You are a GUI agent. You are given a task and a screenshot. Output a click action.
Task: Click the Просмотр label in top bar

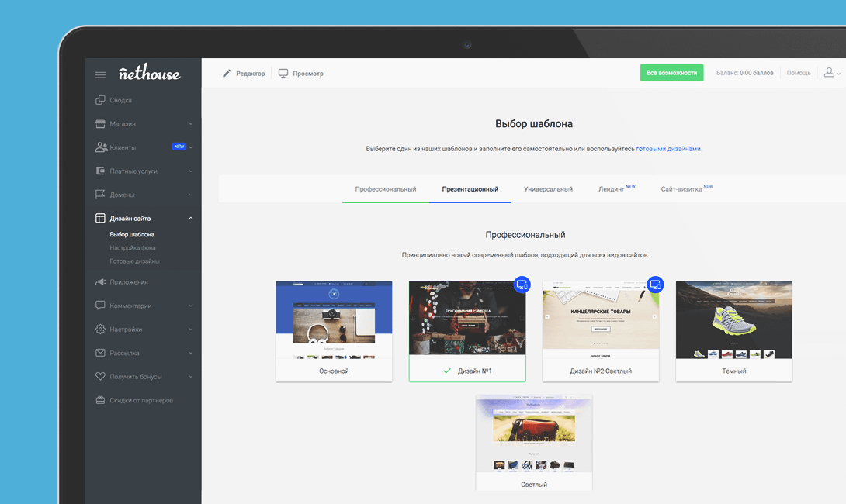click(308, 74)
